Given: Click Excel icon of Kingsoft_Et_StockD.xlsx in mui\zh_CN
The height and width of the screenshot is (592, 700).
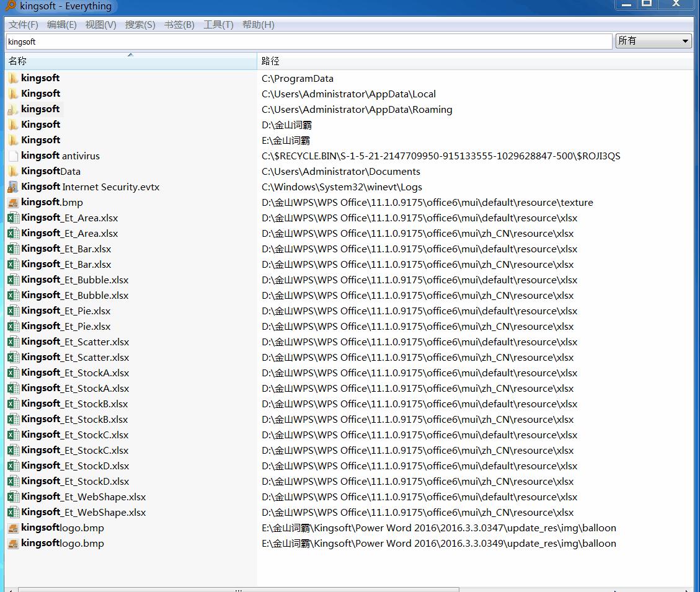Looking at the screenshot, I should click(x=14, y=481).
